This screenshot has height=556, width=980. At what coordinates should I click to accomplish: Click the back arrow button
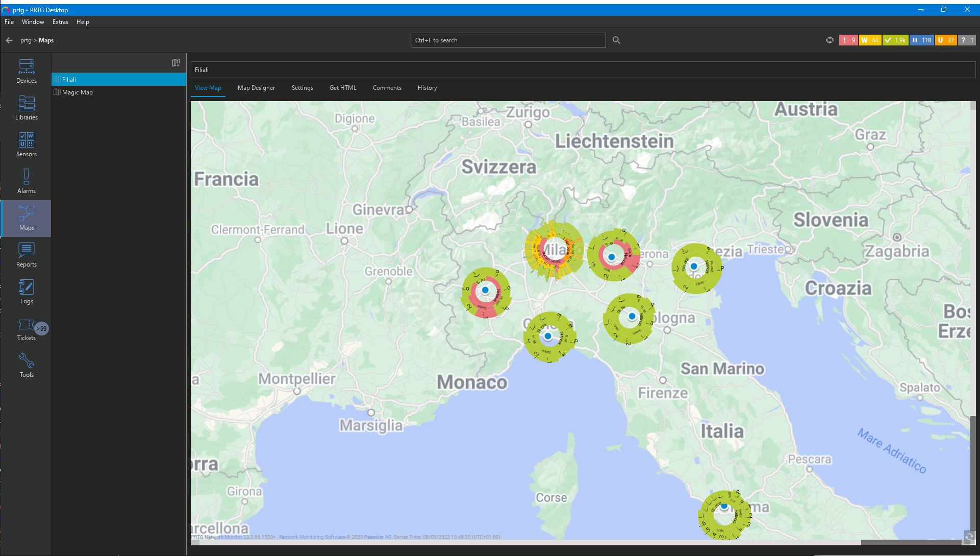click(9, 40)
